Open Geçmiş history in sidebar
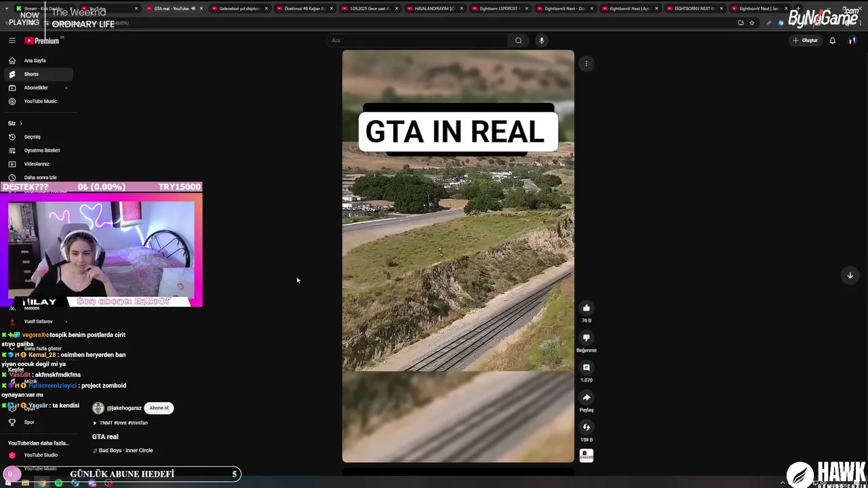This screenshot has width=868, height=488. coord(39,137)
